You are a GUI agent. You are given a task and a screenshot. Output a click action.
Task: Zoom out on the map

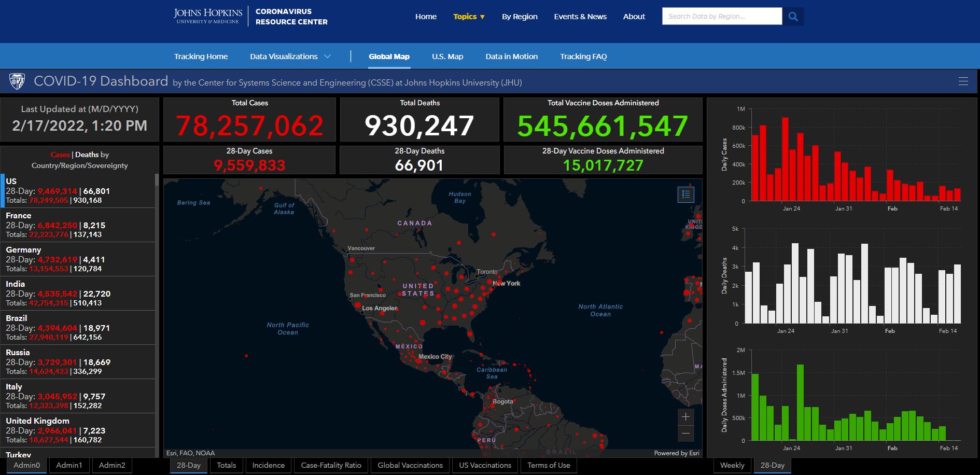pos(685,434)
